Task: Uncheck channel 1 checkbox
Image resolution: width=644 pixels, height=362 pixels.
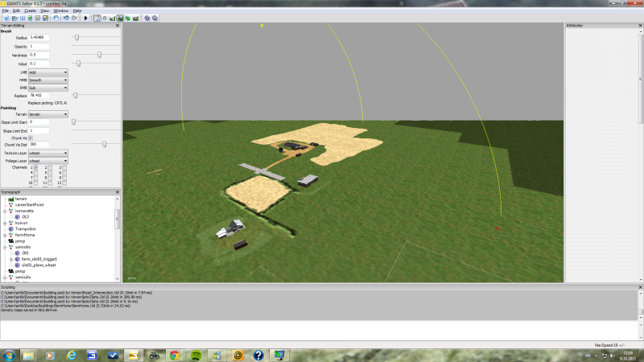Action: coord(35,167)
